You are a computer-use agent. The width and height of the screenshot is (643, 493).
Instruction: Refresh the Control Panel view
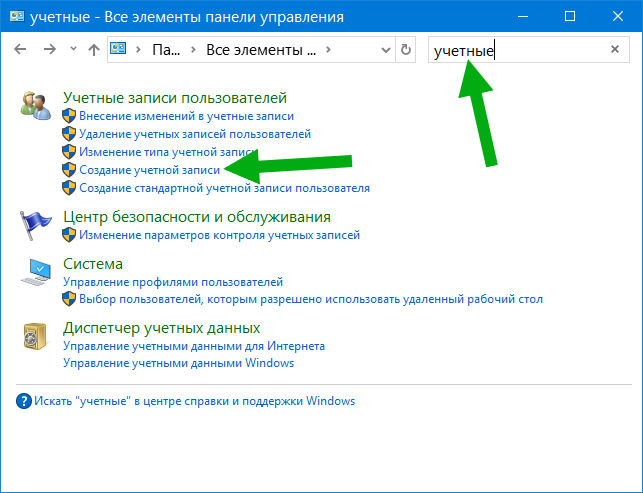[406, 50]
